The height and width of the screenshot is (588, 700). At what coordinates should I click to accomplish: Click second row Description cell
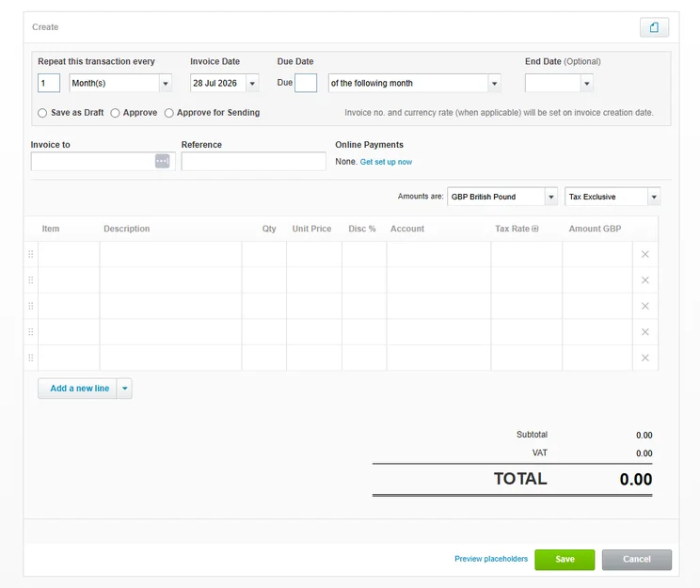171,280
